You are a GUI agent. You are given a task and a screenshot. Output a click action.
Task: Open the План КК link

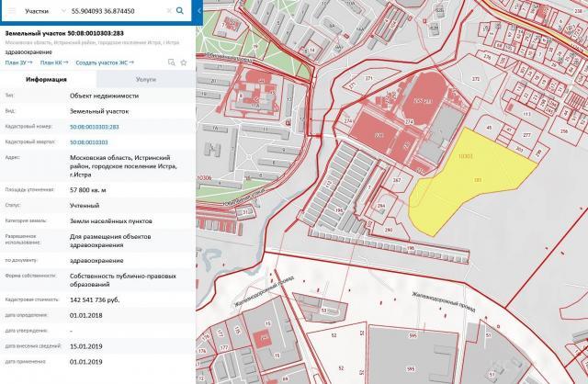tap(54, 62)
